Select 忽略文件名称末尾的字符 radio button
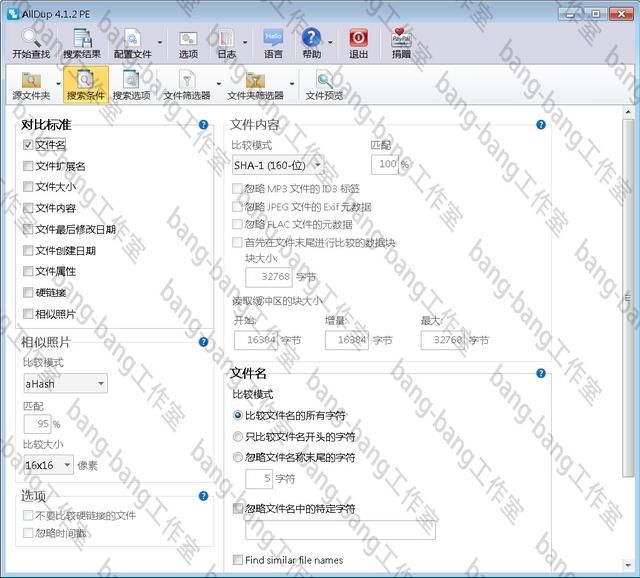 point(238,458)
